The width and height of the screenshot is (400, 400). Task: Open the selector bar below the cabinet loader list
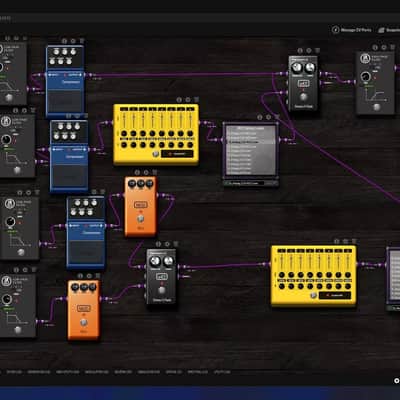pos(251,183)
